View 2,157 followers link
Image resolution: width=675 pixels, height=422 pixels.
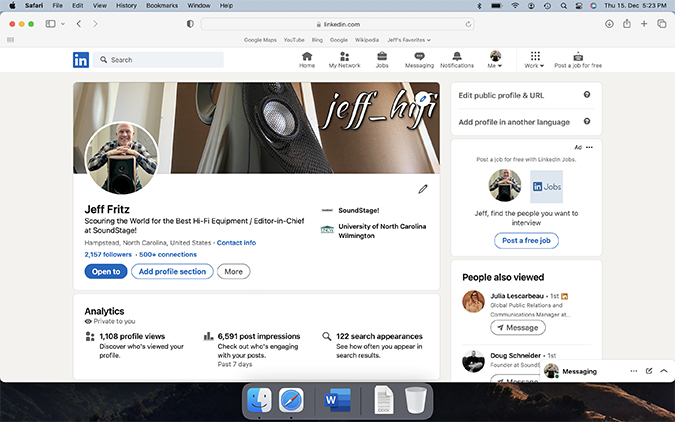pyautogui.click(x=108, y=254)
